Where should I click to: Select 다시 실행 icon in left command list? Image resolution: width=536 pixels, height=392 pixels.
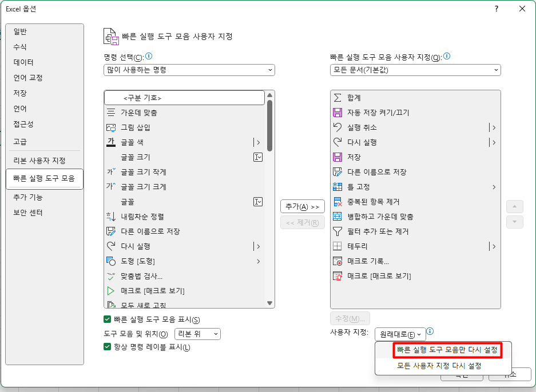point(111,246)
